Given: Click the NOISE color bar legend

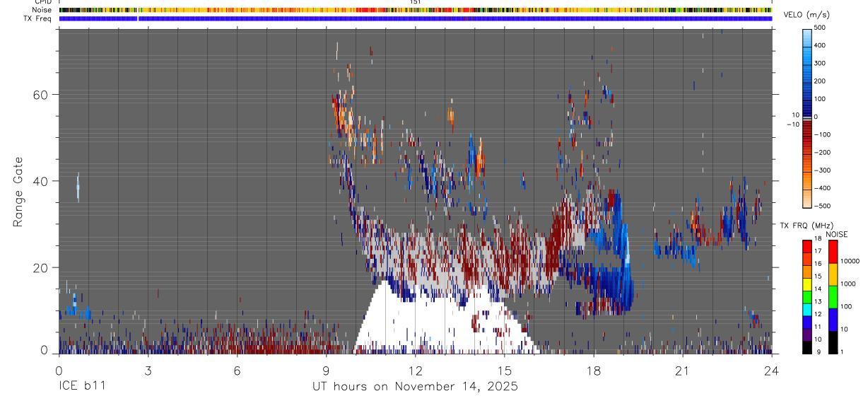Looking at the screenshot, I should (x=833, y=297).
